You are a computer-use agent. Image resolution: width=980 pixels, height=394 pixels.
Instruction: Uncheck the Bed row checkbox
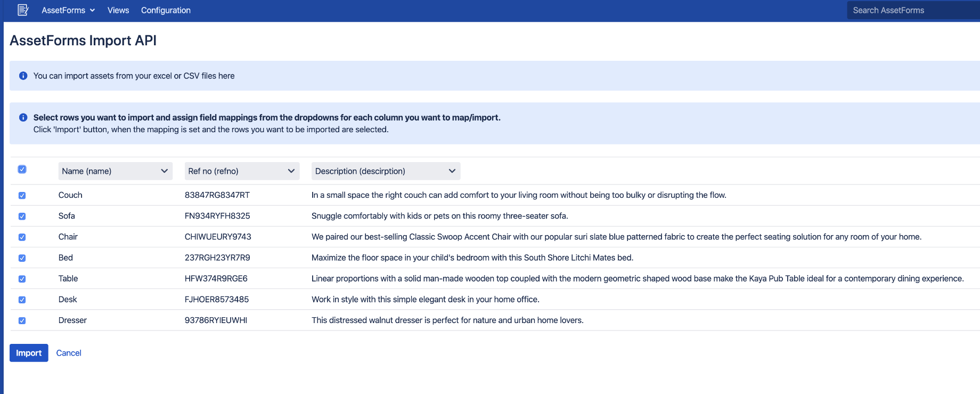pos(22,258)
